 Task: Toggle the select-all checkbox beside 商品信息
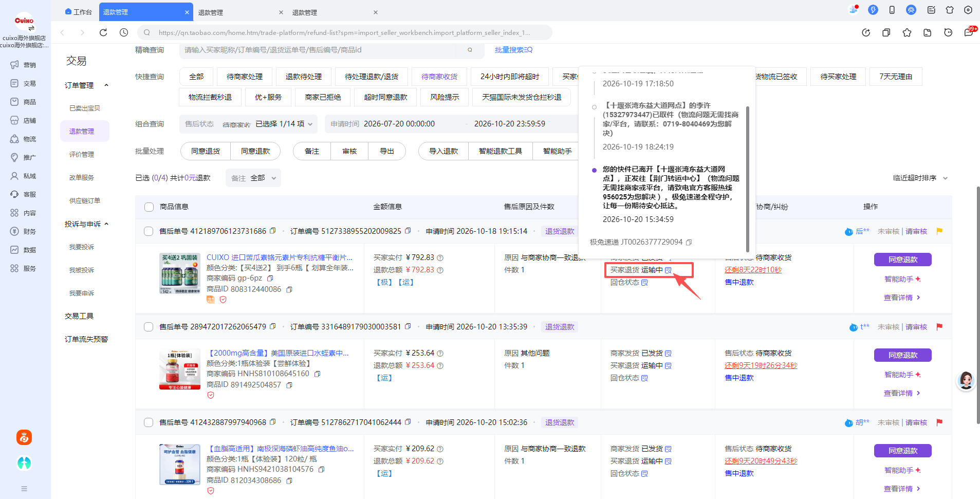[149, 207]
